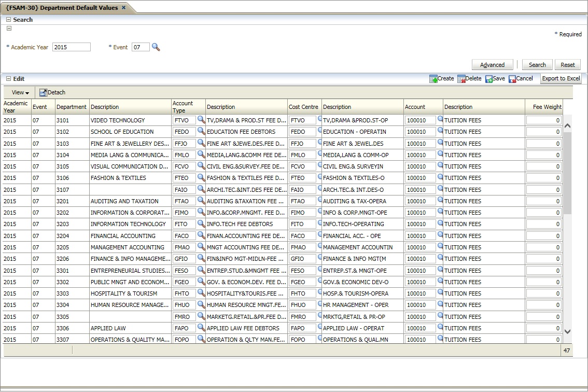Click the Academic Year input field

coord(72,47)
